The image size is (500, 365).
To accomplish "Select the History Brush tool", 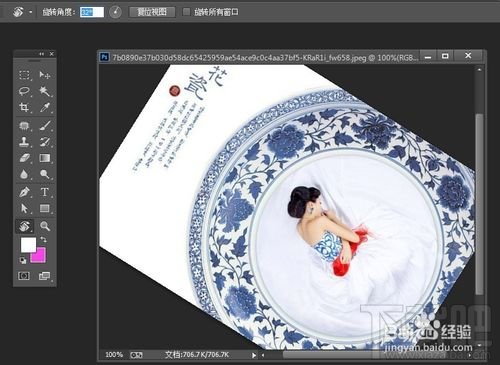I will pyautogui.click(x=44, y=142).
